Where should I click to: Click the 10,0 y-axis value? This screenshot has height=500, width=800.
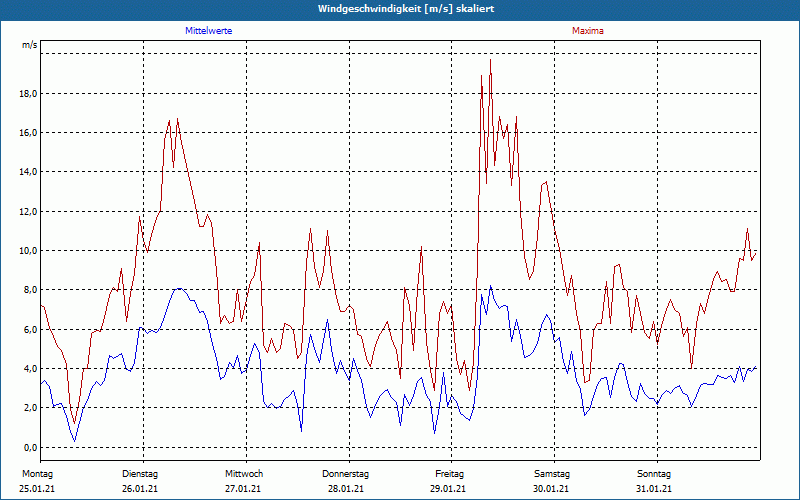pos(29,251)
